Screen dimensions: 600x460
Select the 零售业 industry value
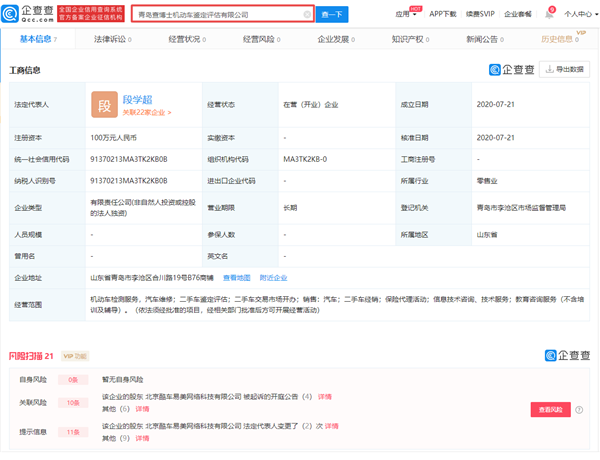[487, 181]
